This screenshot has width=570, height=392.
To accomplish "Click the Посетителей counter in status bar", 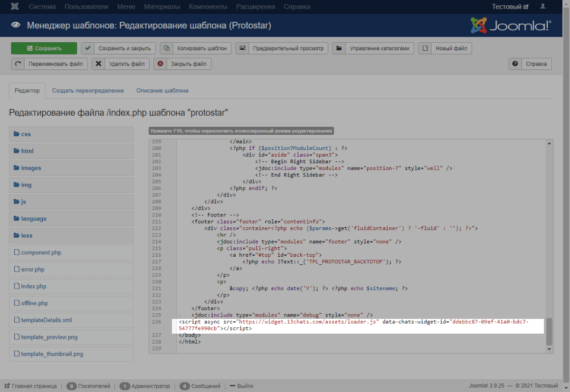I will (x=88, y=386).
